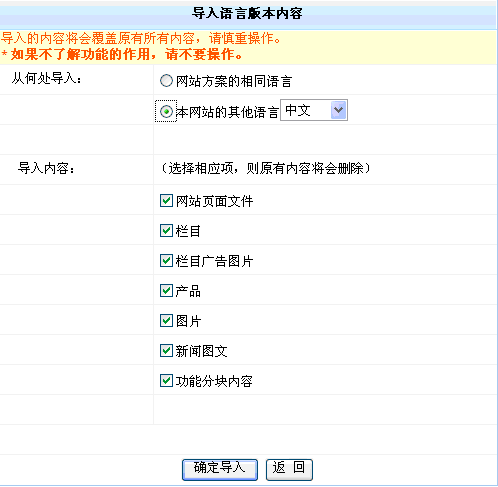Image resolution: width=498 pixels, height=487 pixels.
Task: Toggle the 新闻图文 checkbox
Action: 166,351
